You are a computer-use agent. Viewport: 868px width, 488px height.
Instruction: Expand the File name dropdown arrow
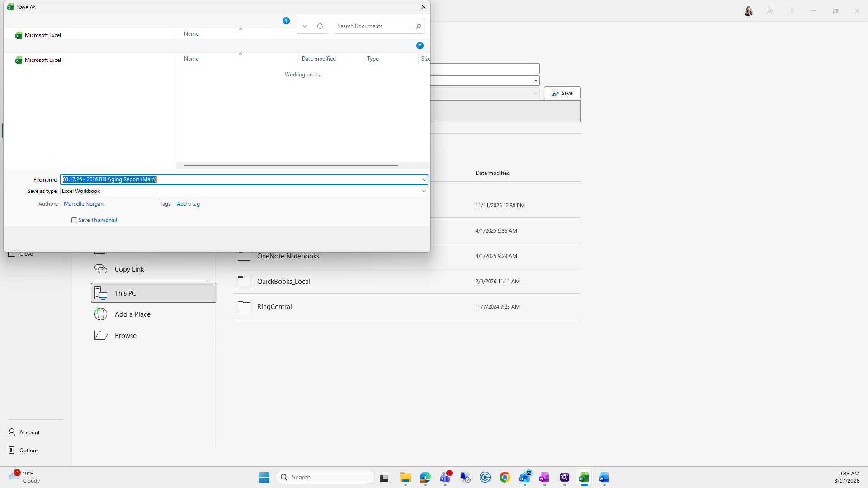click(x=424, y=180)
